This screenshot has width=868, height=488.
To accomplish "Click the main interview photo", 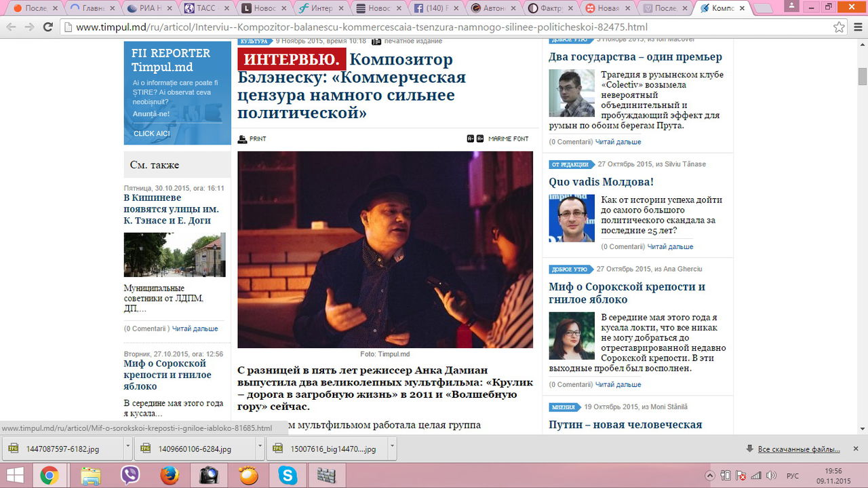I will pyautogui.click(x=385, y=250).
